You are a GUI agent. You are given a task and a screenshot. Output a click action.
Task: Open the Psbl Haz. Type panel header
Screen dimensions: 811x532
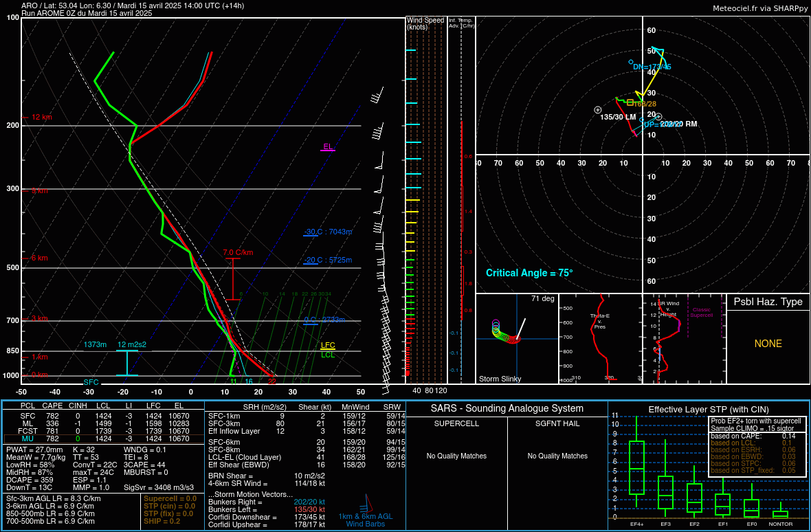point(768,302)
